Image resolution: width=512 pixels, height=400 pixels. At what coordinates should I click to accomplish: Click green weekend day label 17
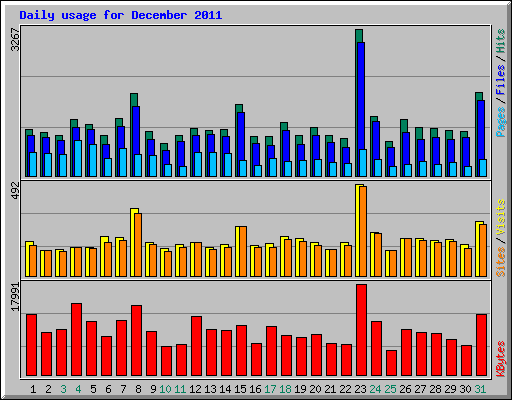coord(270,389)
